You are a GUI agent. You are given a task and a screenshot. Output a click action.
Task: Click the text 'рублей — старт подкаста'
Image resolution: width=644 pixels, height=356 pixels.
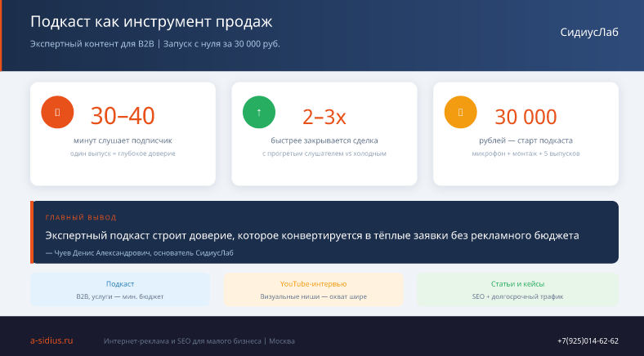525,140
